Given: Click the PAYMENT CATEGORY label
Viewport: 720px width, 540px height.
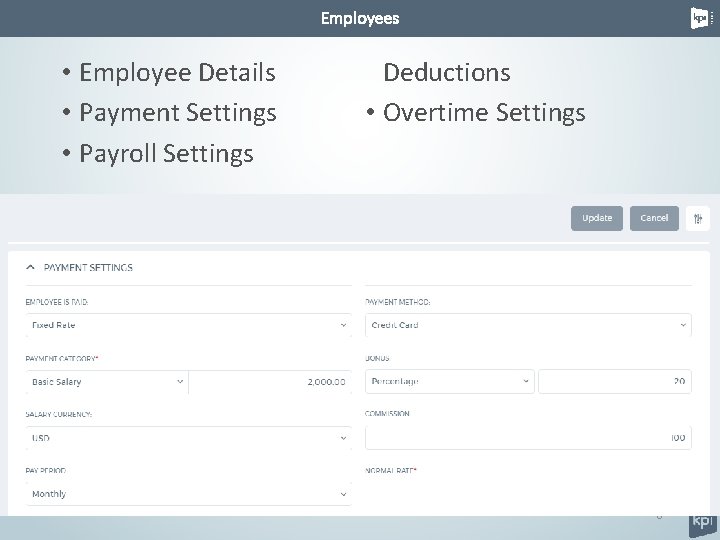Looking at the screenshot, I should pyautogui.click(x=62, y=359).
